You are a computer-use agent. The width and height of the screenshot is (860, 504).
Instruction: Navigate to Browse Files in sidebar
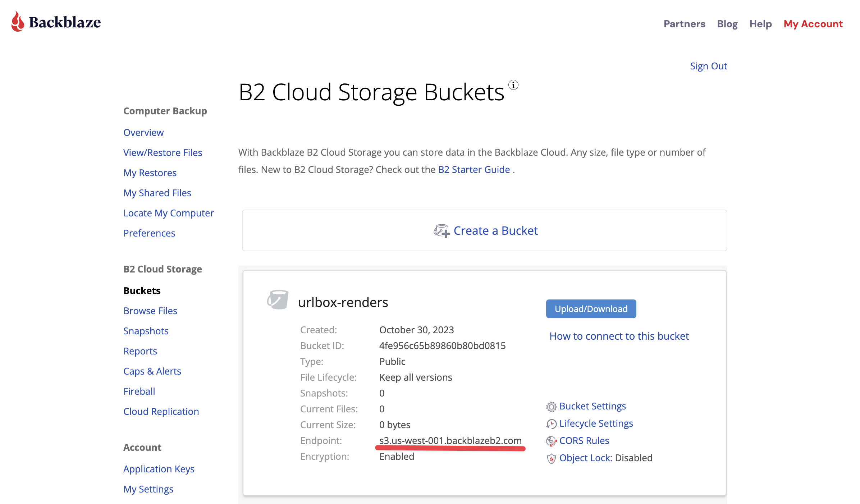click(150, 311)
